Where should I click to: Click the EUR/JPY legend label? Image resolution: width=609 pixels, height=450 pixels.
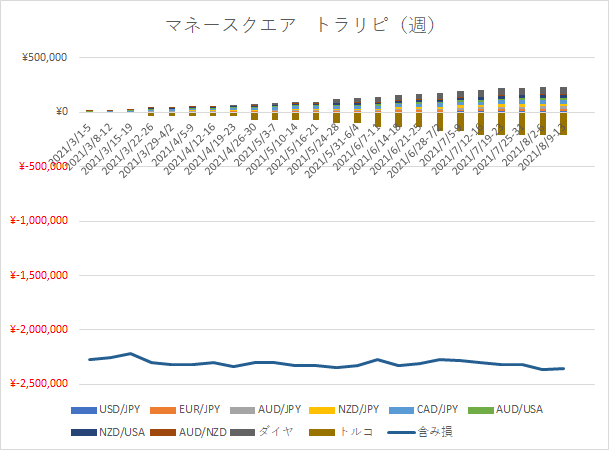[199, 410]
